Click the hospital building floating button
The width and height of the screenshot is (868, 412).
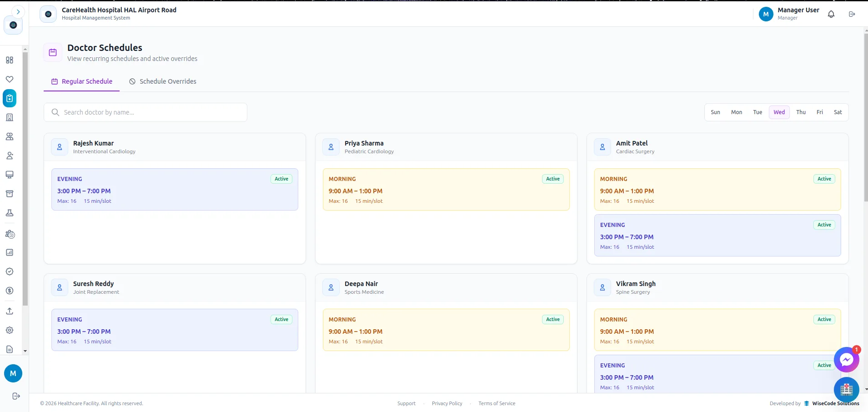point(846,390)
